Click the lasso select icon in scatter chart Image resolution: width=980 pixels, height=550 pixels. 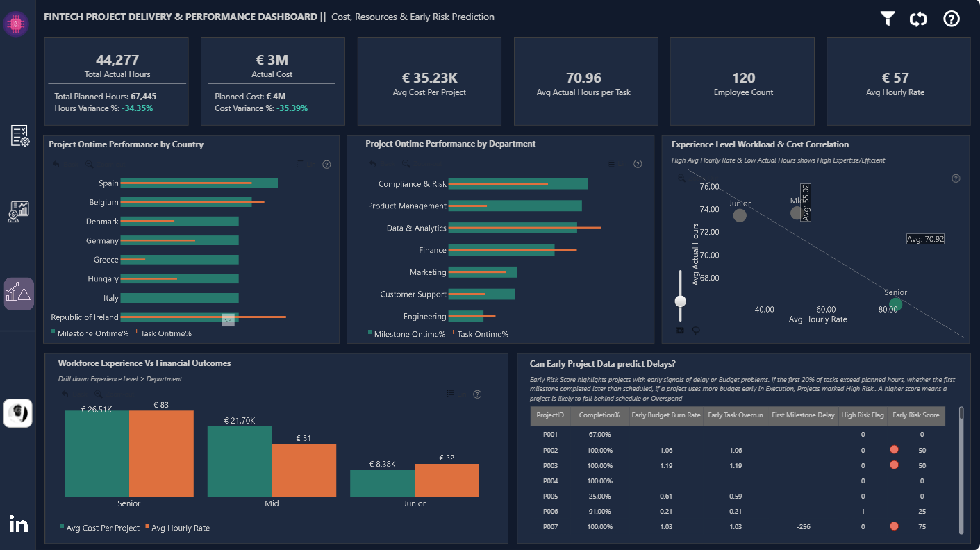click(x=696, y=330)
